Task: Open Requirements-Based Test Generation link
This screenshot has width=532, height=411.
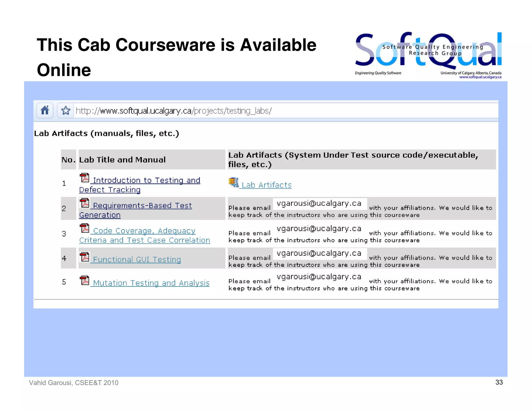Action: [x=136, y=210]
